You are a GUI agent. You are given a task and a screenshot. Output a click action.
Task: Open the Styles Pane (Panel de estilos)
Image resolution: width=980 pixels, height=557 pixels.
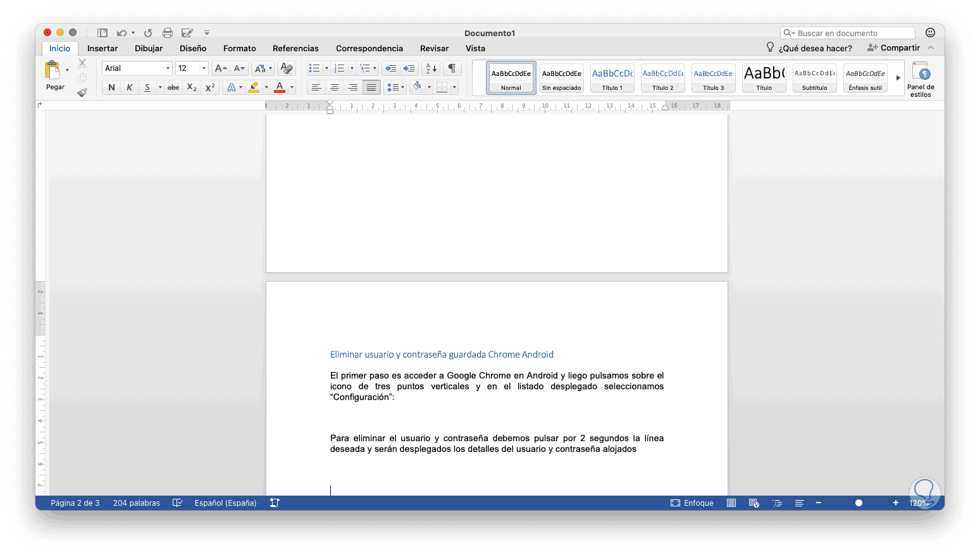[x=921, y=80]
